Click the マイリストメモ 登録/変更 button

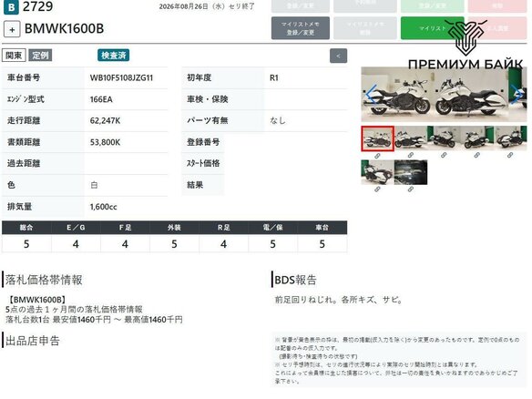(x=301, y=28)
